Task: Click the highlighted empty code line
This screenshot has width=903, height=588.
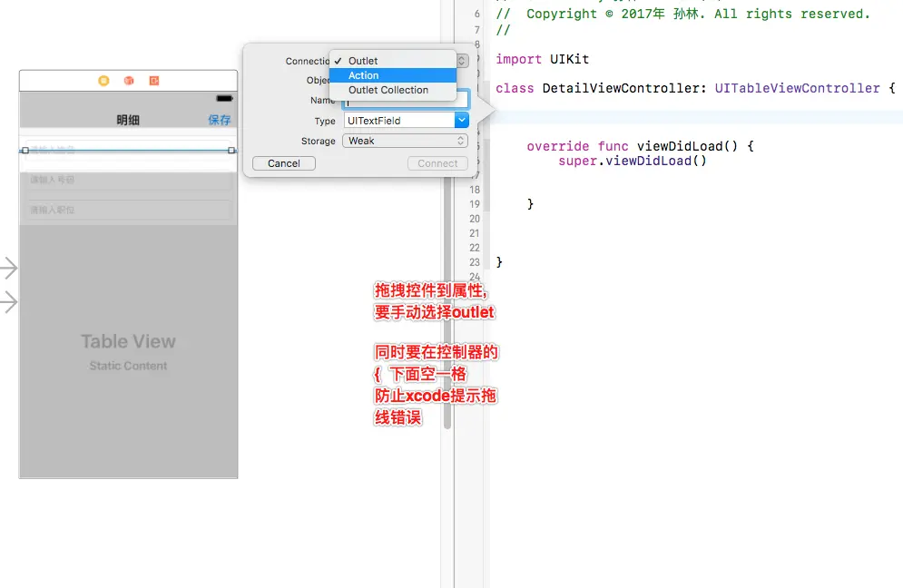Action: [x=696, y=117]
